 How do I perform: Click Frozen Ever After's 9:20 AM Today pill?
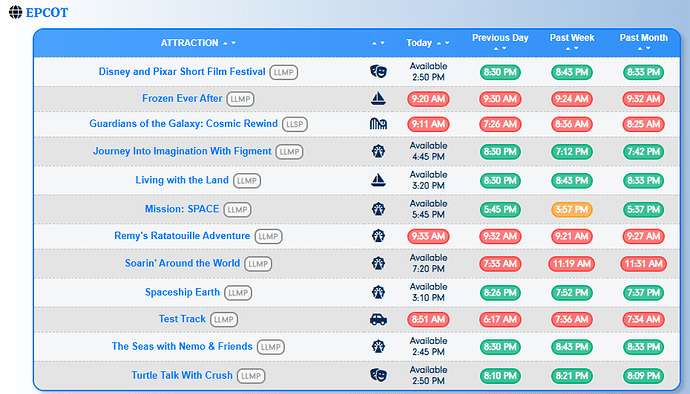point(428,99)
